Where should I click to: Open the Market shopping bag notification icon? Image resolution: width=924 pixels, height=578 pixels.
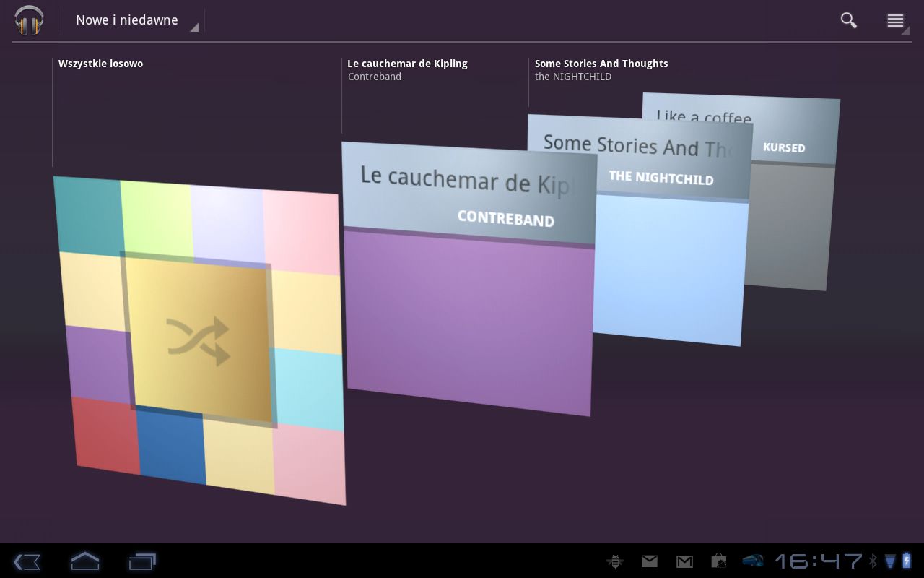[x=718, y=561]
